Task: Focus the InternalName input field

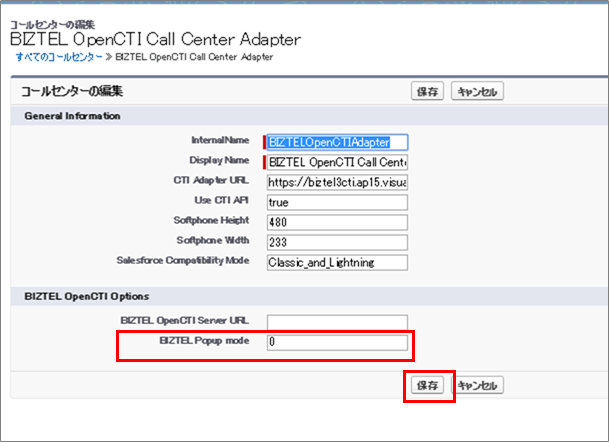Action: pos(337,142)
